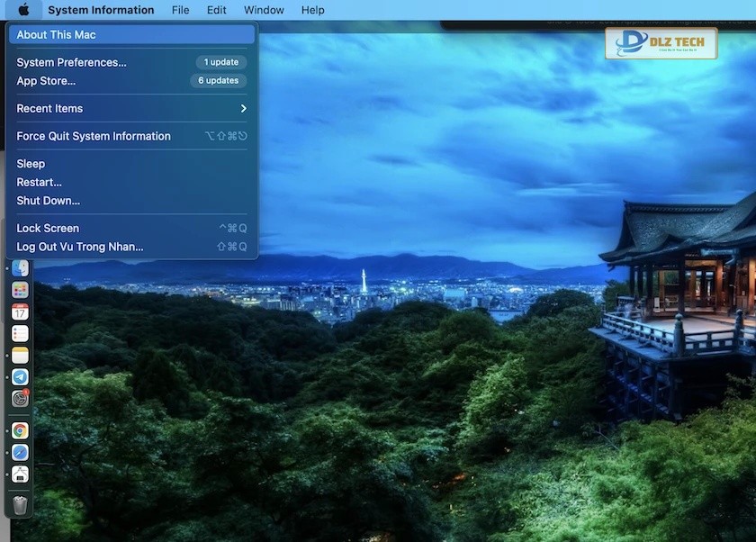Launch Telegram from the dock

(x=20, y=376)
